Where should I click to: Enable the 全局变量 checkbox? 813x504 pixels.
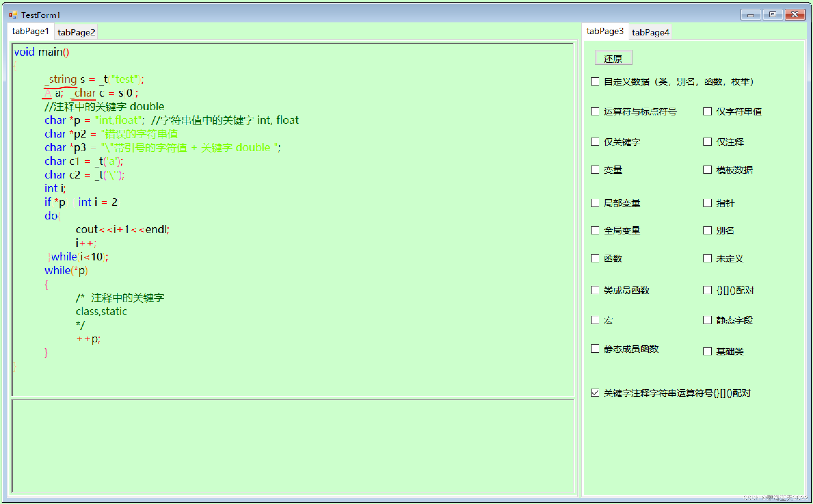[x=595, y=230]
